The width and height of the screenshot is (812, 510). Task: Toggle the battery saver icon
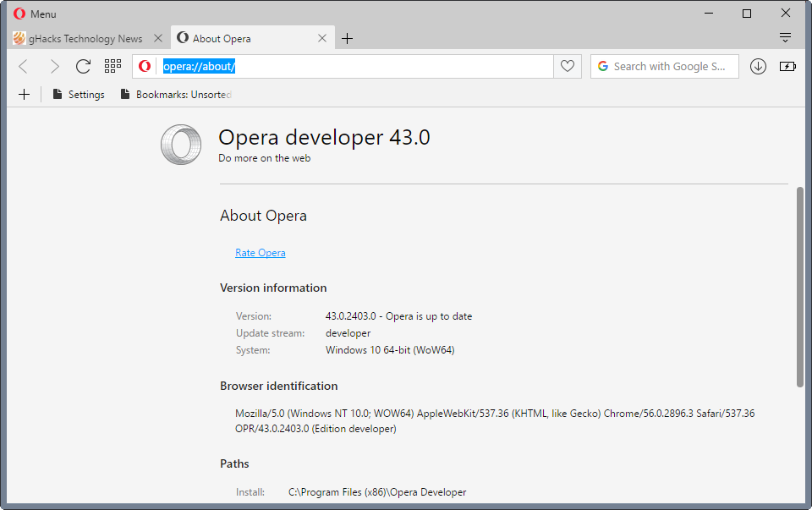(x=787, y=67)
